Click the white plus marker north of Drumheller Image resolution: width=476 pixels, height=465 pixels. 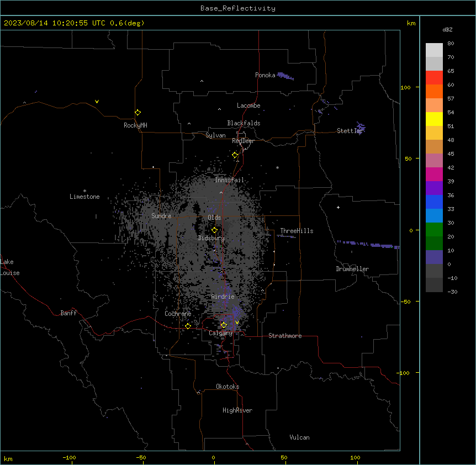(338, 207)
